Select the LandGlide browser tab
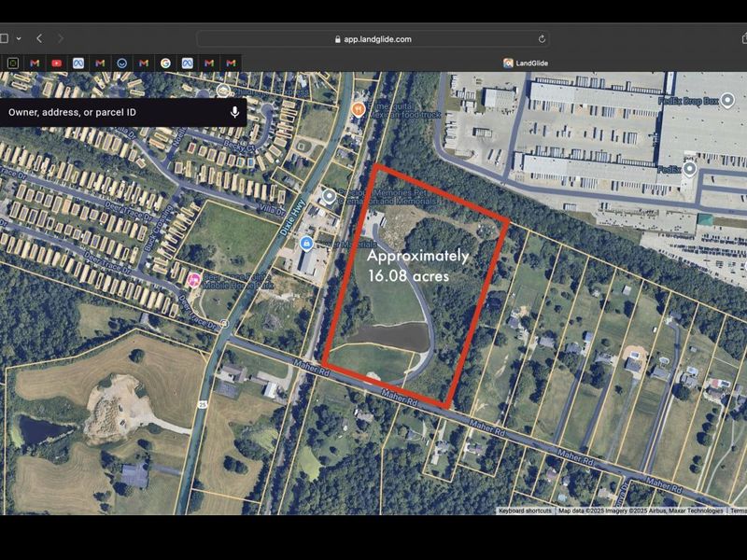 click(x=528, y=63)
